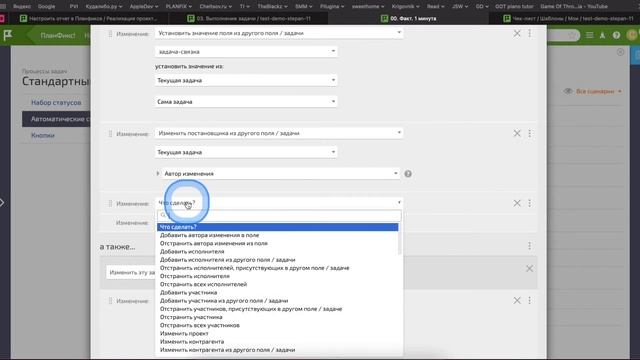Click the PlanFix flag logo icon

[8, 35]
